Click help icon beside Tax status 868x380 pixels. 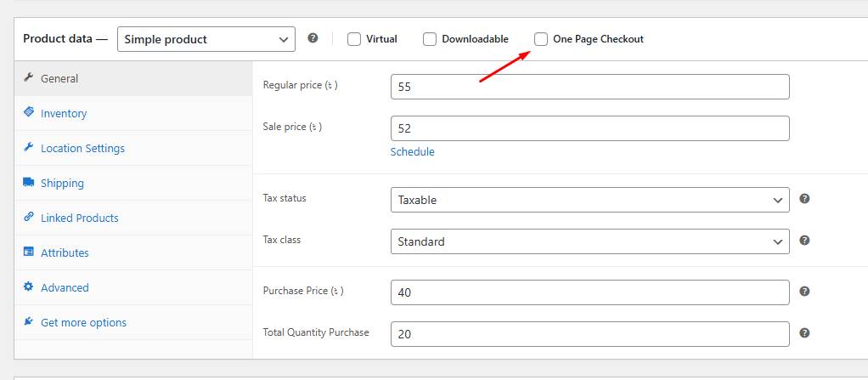point(805,198)
